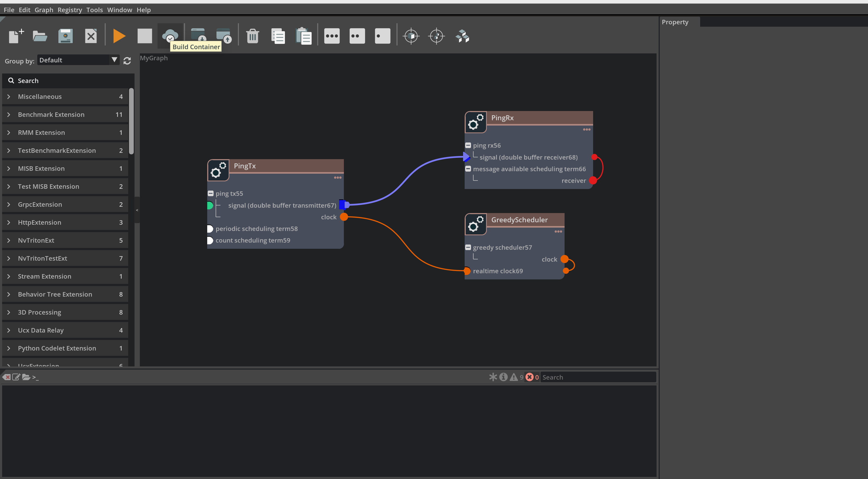Viewport: 868px width, 479px height.
Task: Copy the selected nodes with the copy icon
Action: [278, 36]
